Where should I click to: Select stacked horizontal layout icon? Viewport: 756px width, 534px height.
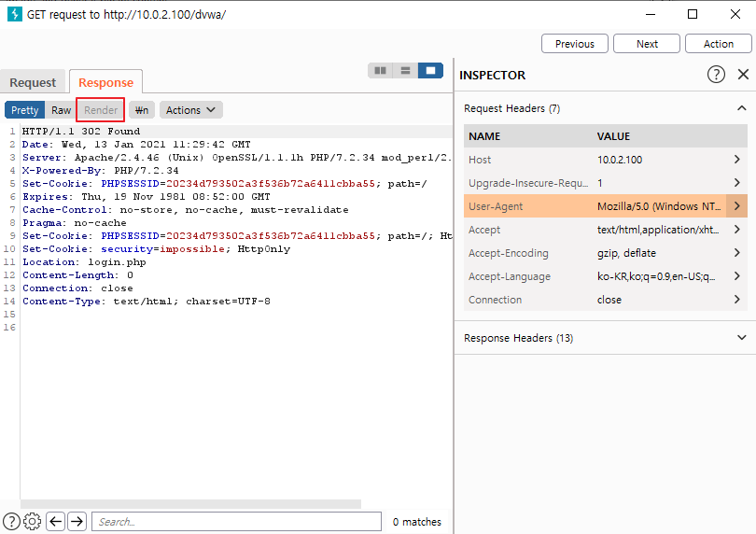[405, 71]
